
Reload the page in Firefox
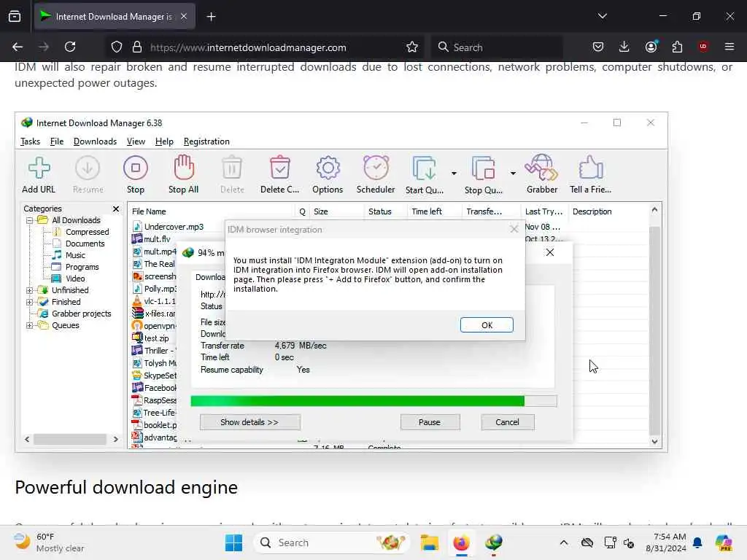click(70, 47)
